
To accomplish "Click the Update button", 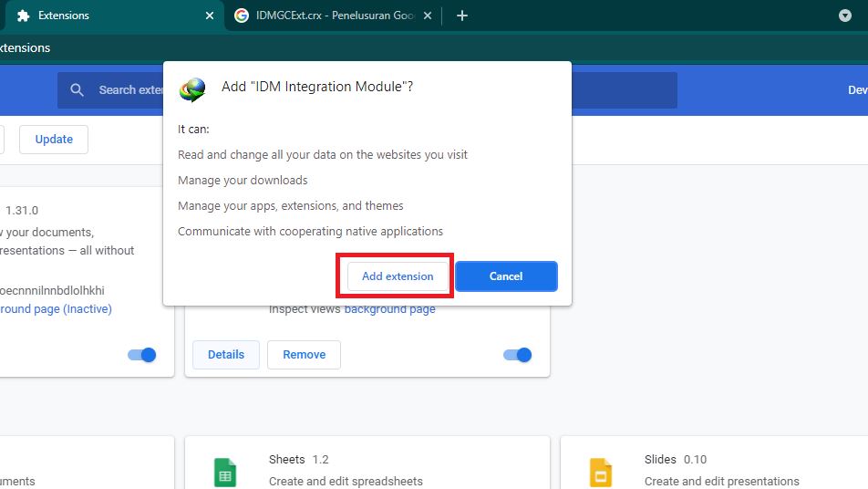I will click(54, 139).
